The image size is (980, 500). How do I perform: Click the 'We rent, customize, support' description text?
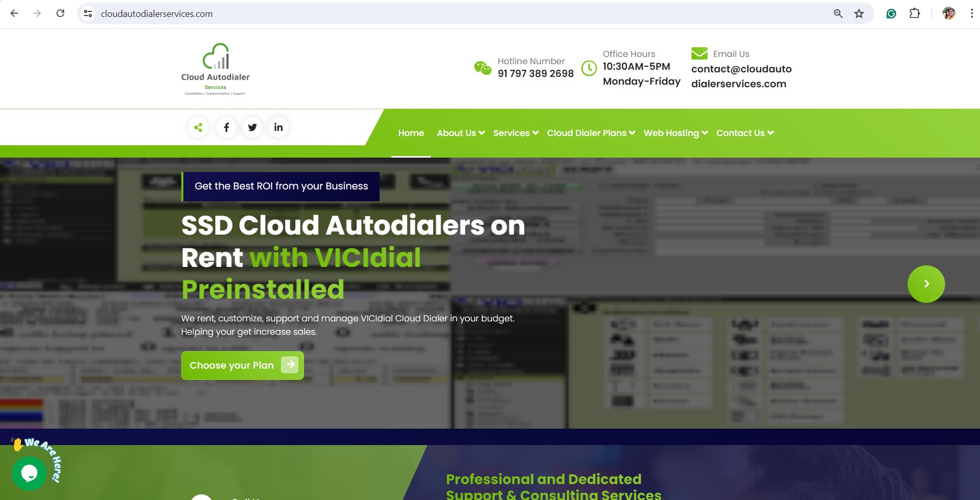point(348,325)
